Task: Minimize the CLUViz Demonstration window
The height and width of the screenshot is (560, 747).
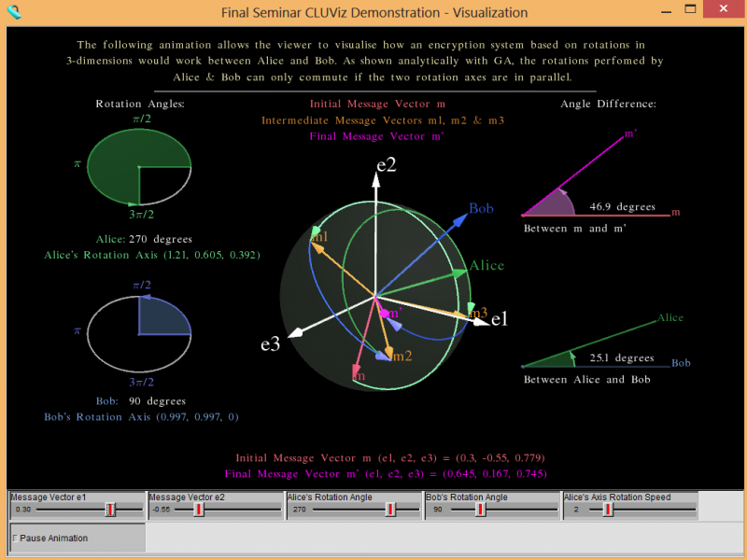Action: point(665,12)
